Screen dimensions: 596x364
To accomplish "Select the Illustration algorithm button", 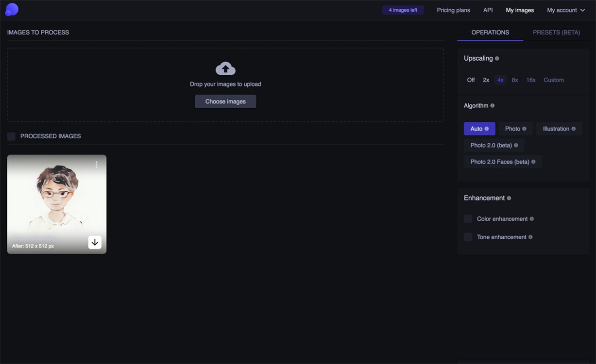I will (559, 129).
